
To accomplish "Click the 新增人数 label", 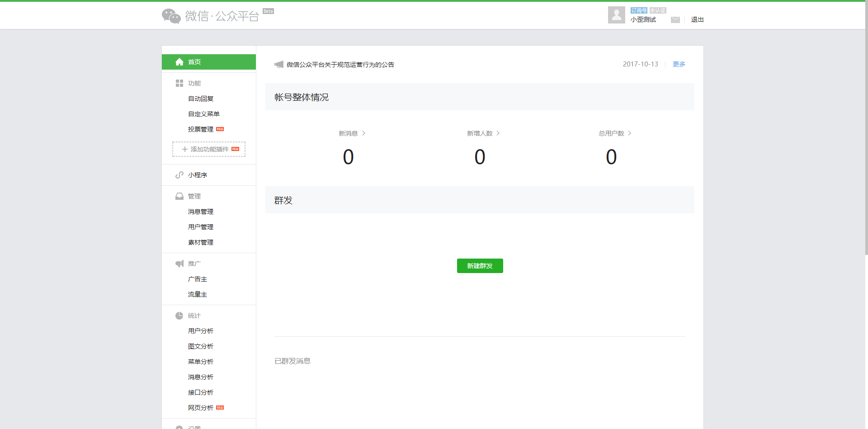I will pyautogui.click(x=480, y=133).
